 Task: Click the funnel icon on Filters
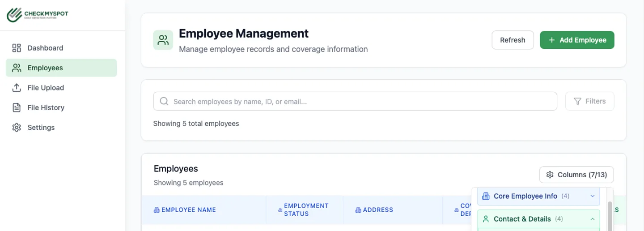[x=577, y=101]
